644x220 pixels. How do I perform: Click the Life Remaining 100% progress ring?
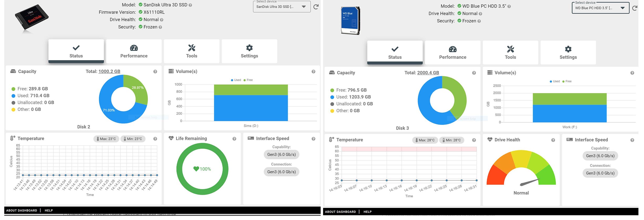(202, 169)
